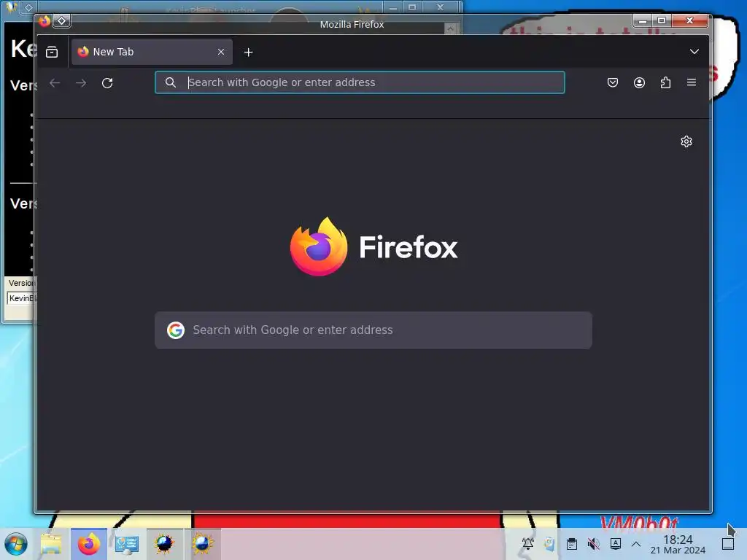Open the file manager from taskbar
The height and width of the screenshot is (560, 747).
(x=52, y=544)
